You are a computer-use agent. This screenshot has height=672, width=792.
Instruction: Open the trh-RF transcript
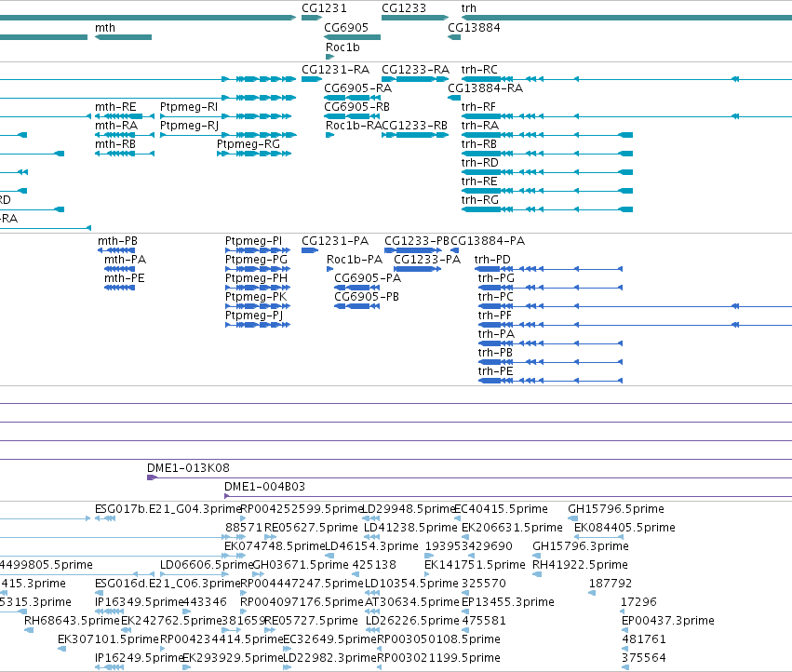478,107
